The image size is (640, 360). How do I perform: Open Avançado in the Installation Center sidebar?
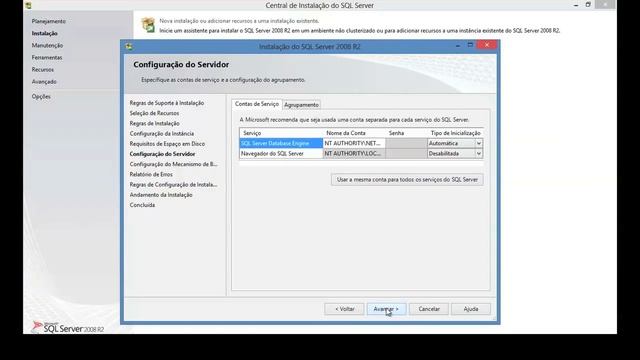44,82
